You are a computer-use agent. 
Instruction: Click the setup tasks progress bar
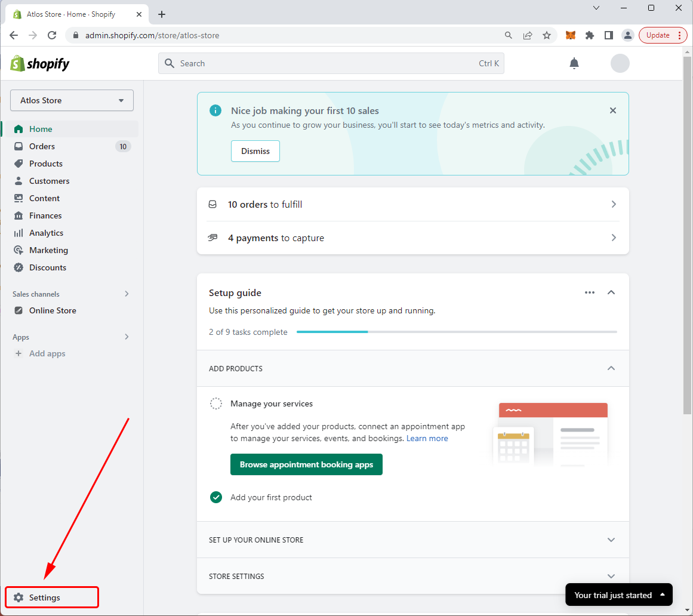457,332
